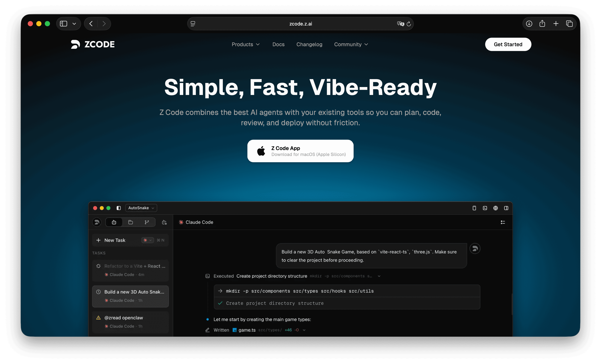Open the task checklist icon beside Claude Code header

point(503,222)
